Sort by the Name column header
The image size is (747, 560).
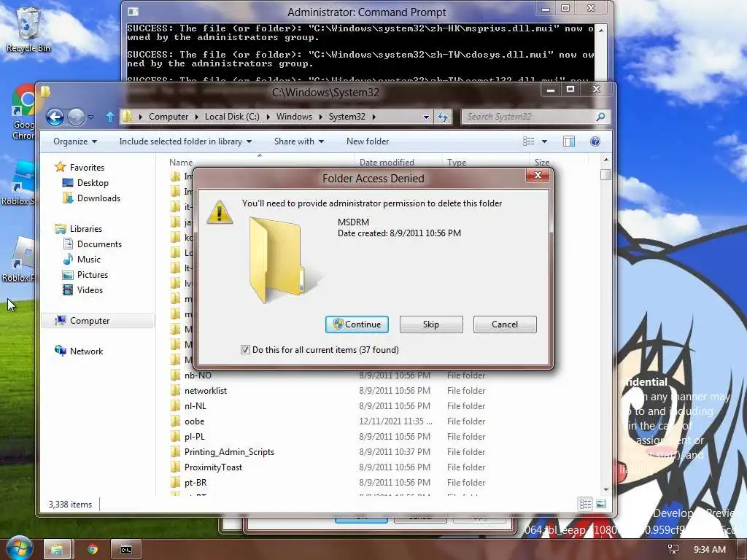[x=181, y=163]
